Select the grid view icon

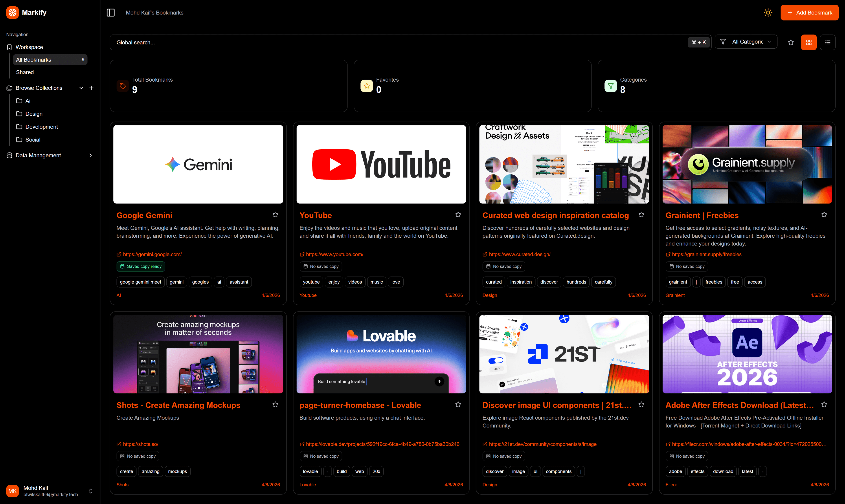809,42
